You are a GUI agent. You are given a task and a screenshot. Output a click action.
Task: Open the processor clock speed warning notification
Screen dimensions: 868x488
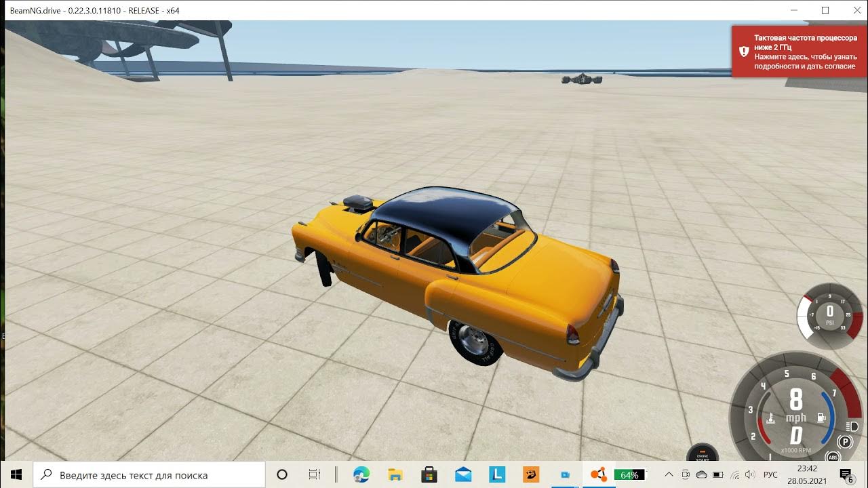point(800,52)
